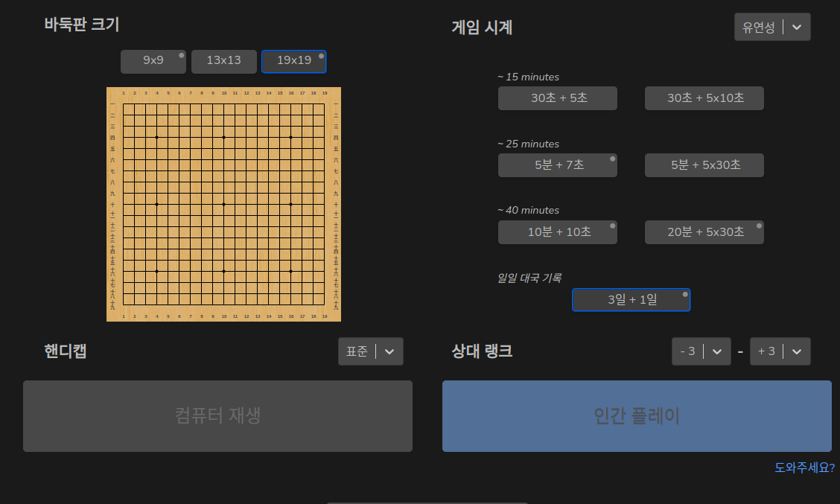Viewport: 840px width, 504px height.
Task: Pick the 5분 + 5x30초 game clock
Action: 704,165
